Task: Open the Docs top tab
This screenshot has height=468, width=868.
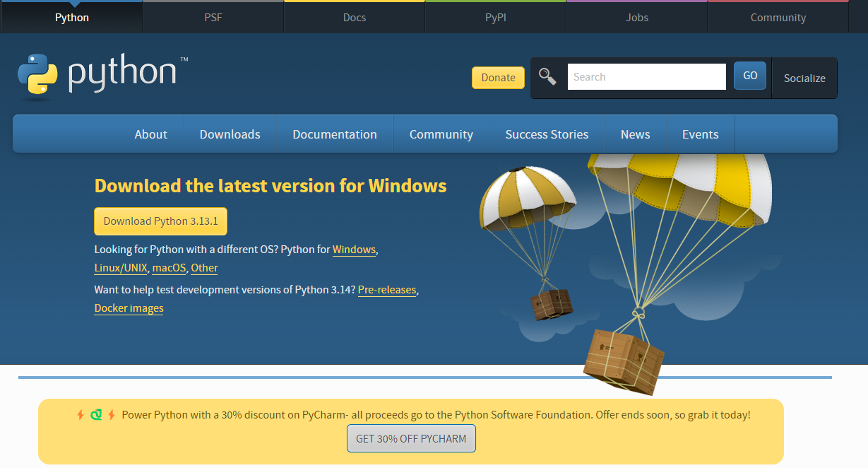Action: [355, 17]
